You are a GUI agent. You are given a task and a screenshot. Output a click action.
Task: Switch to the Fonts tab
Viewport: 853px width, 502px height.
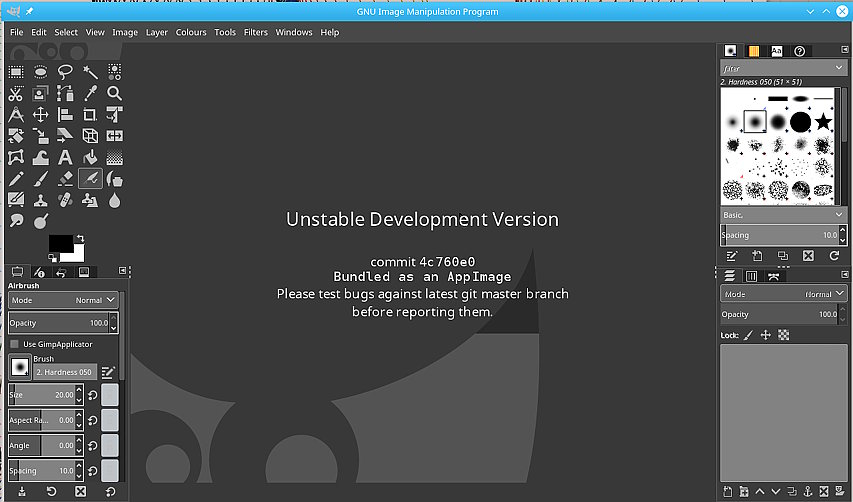pyautogui.click(x=776, y=51)
